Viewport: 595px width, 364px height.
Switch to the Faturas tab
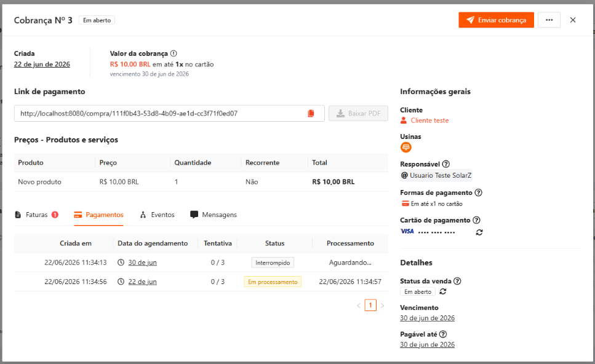point(36,215)
